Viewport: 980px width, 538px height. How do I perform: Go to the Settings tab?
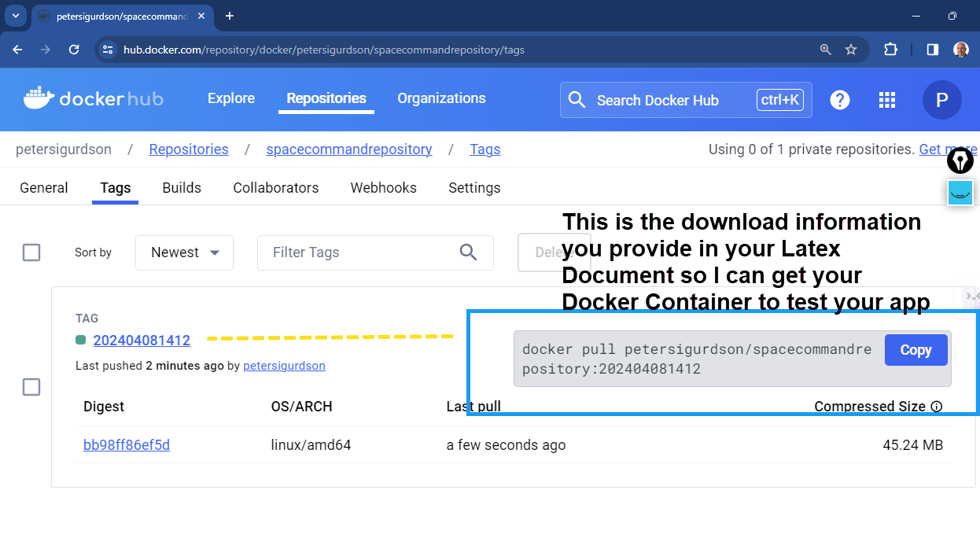(x=474, y=188)
